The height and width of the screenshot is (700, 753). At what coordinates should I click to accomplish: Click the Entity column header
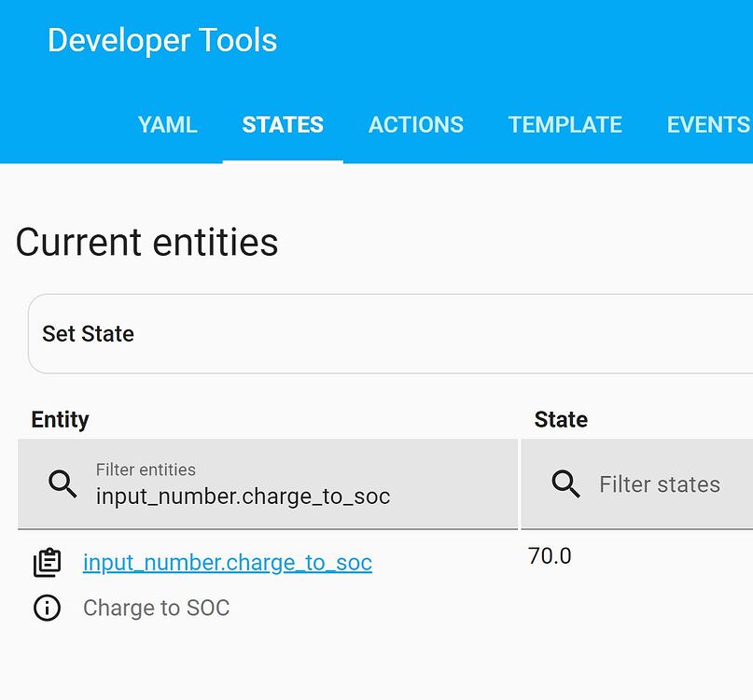61,420
